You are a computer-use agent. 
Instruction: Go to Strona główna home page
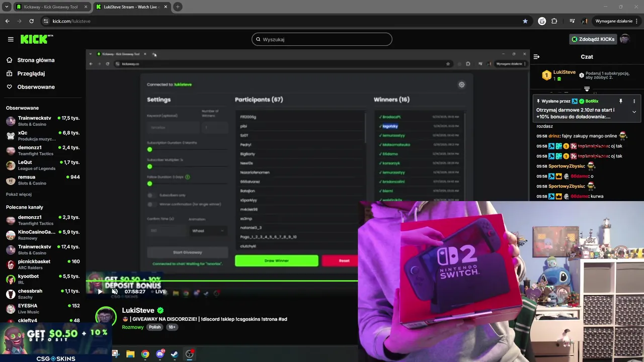[x=30, y=60]
